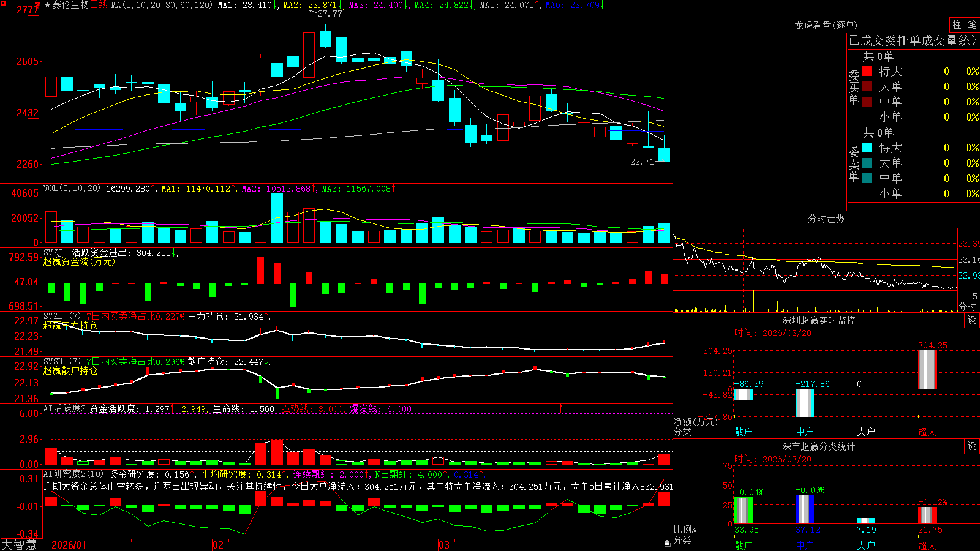Click the 主力持仓: 21.934 value
Viewport: 980px width, 551px height.
[x=225, y=316]
